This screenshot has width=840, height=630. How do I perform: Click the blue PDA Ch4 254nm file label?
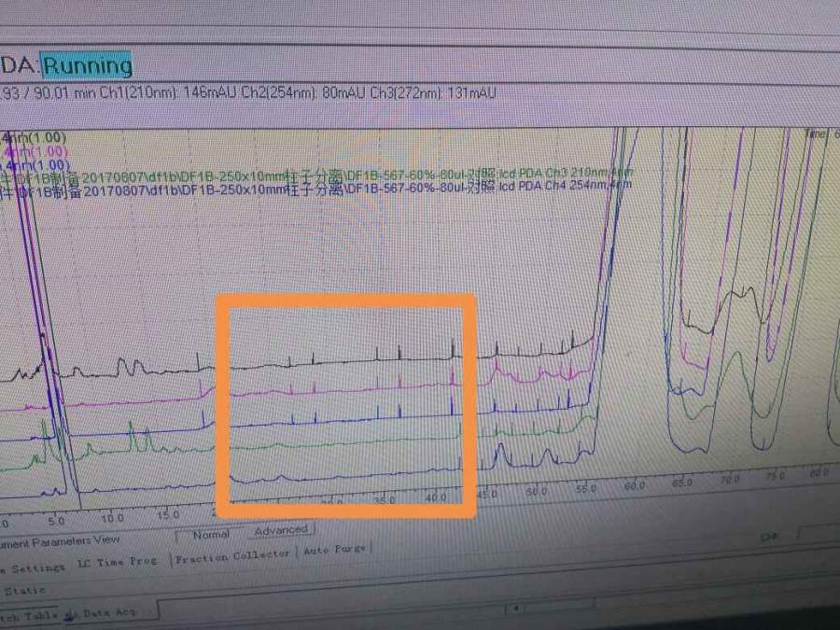tap(316, 189)
